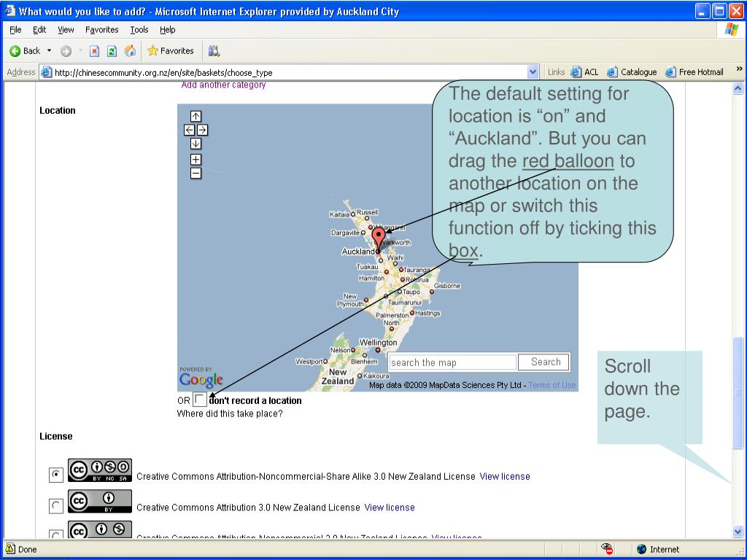Screen dimensions: 747x560
Task: Open the Help menu
Action: click(x=168, y=29)
